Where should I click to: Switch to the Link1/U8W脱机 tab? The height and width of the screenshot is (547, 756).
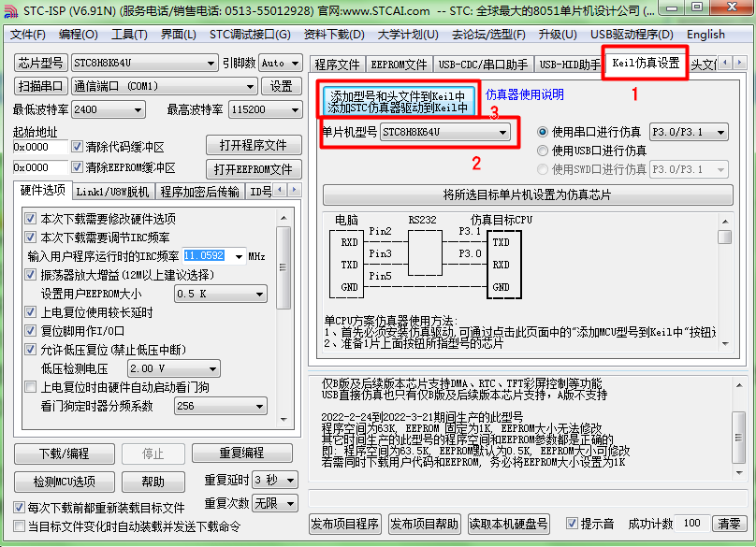(x=112, y=192)
